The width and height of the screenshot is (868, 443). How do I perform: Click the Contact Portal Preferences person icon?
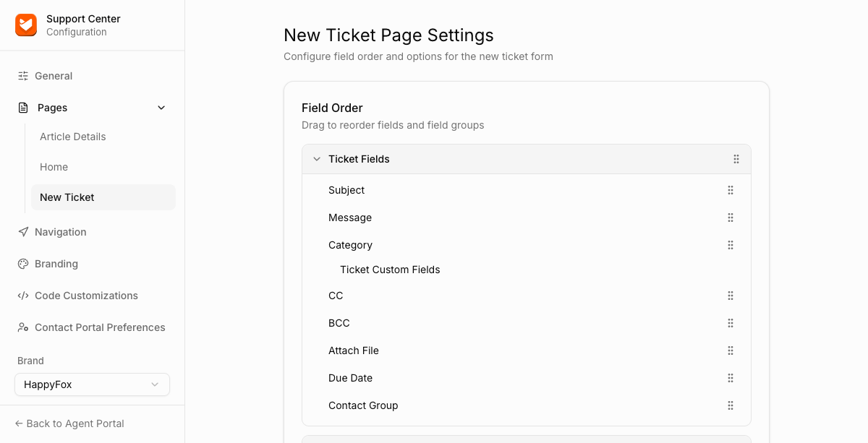[23, 327]
